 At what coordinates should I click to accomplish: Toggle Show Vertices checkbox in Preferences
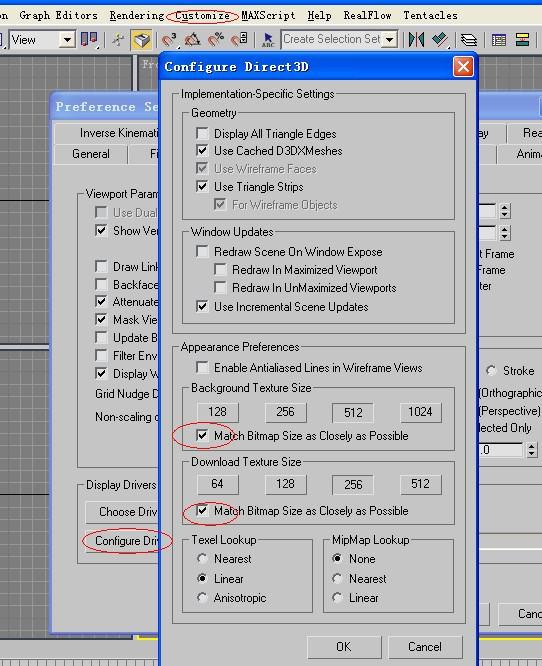pos(101,231)
